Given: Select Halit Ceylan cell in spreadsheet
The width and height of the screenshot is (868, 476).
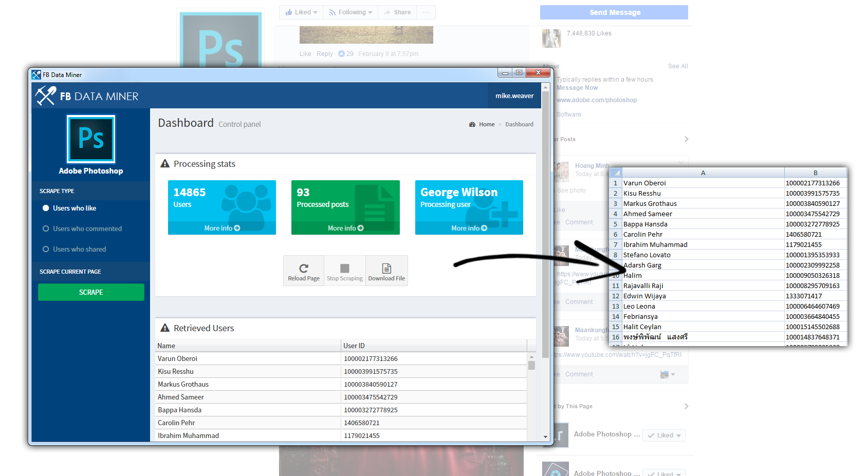Looking at the screenshot, I should (x=703, y=327).
